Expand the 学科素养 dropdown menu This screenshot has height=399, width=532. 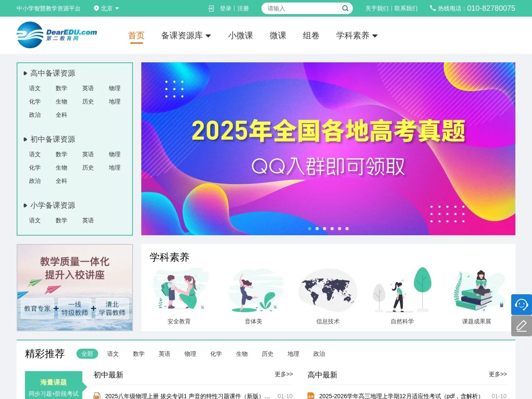tap(356, 35)
